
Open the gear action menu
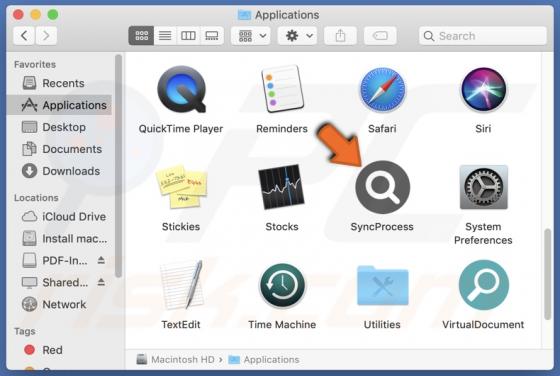pyautogui.click(x=298, y=36)
